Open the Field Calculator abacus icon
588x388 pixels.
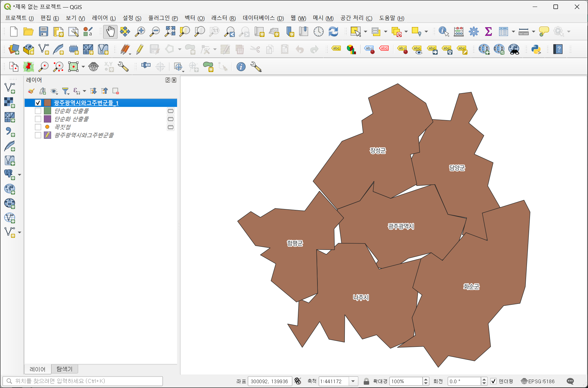click(x=458, y=32)
